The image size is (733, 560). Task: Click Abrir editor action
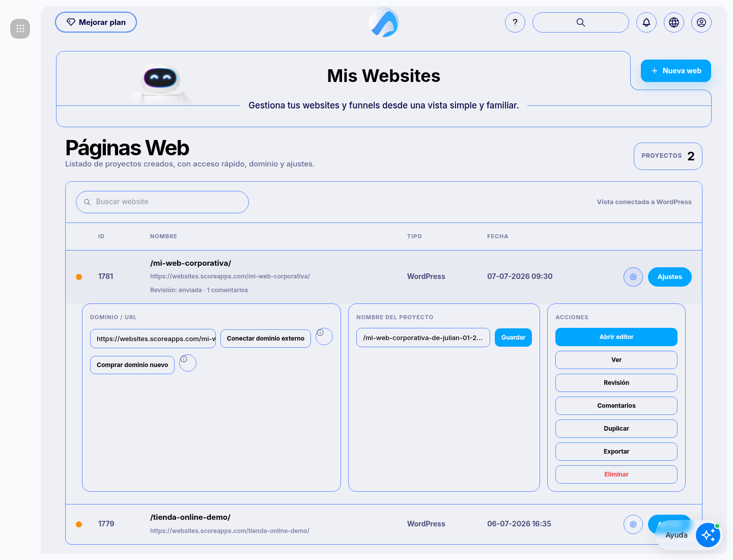point(616,337)
